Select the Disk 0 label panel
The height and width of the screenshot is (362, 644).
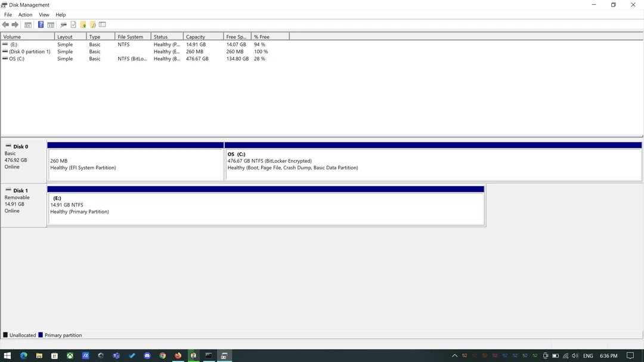24,161
